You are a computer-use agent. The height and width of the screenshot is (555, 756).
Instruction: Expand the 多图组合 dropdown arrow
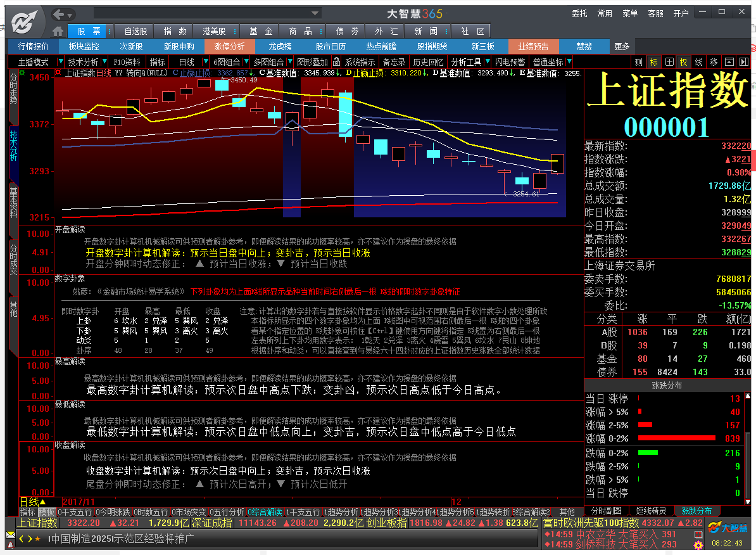pyautogui.click(x=290, y=62)
